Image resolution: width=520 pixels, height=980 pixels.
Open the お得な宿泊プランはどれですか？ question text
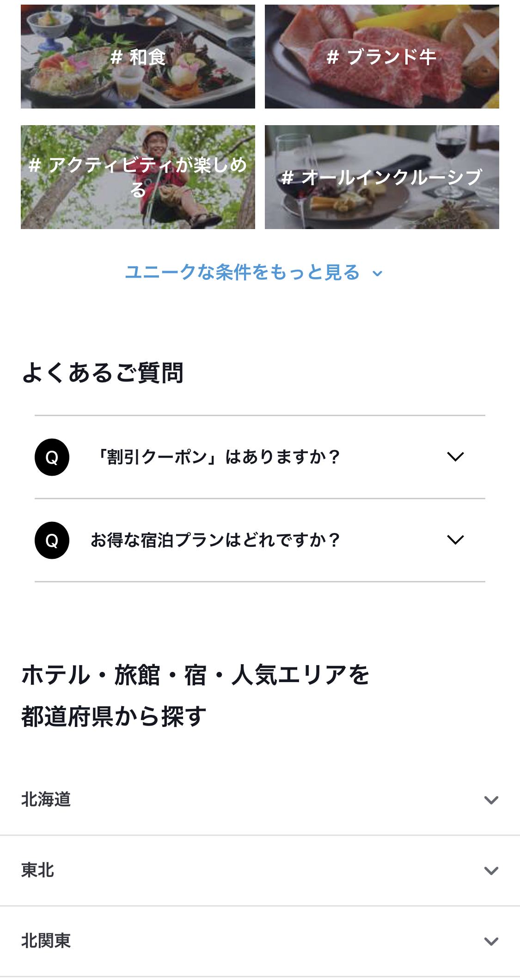pyautogui.click(x=215, y=540)
